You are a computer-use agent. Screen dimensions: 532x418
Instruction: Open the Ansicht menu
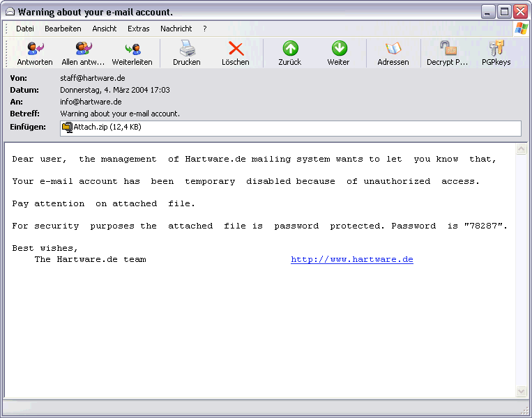[x=105, y=29]
